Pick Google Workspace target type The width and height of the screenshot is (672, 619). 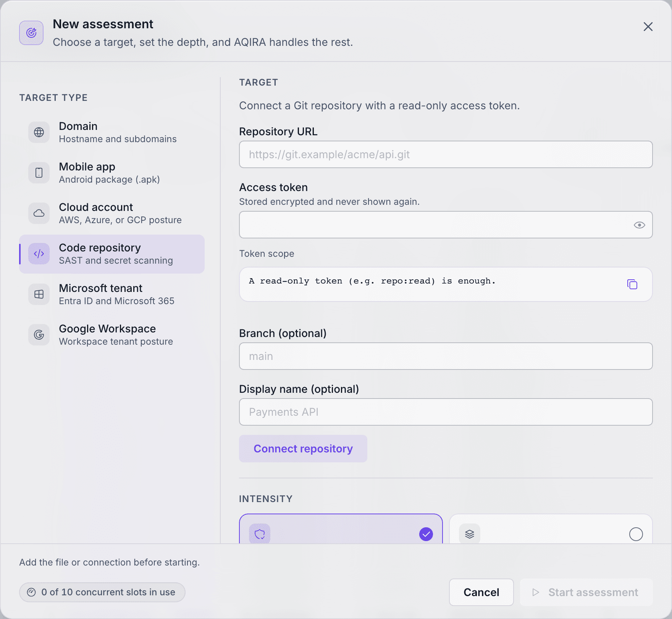pyautogui.click(x=112, y=335)
